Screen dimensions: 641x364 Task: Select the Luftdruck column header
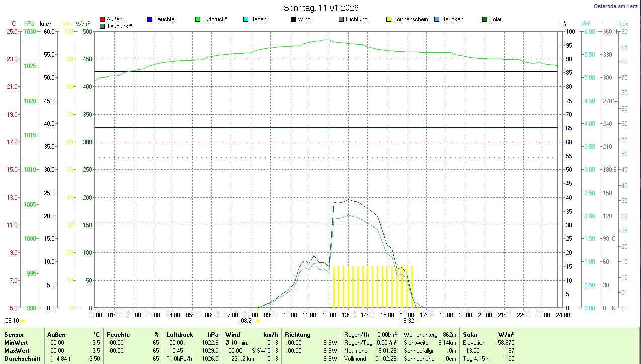tap(180, 334)
